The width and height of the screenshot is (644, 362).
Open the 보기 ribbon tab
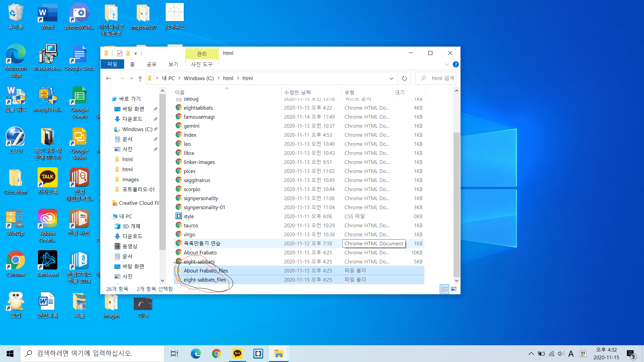point(173,64)
